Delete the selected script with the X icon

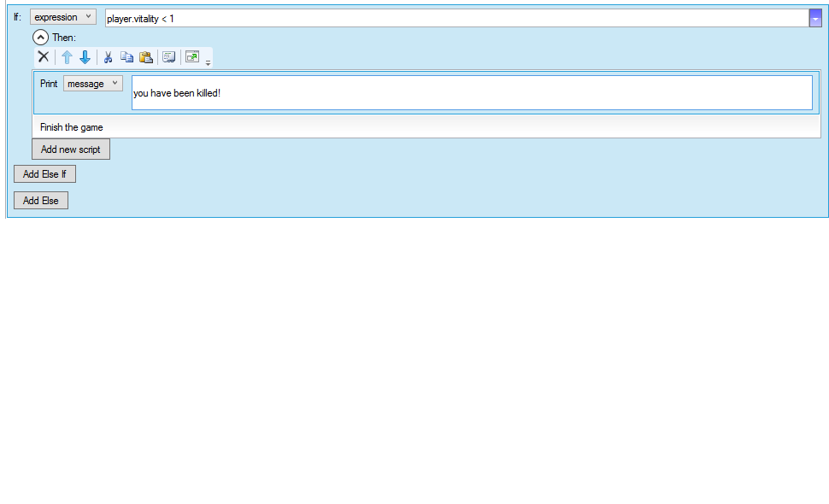pyautogui.click(x=43, y=57)
